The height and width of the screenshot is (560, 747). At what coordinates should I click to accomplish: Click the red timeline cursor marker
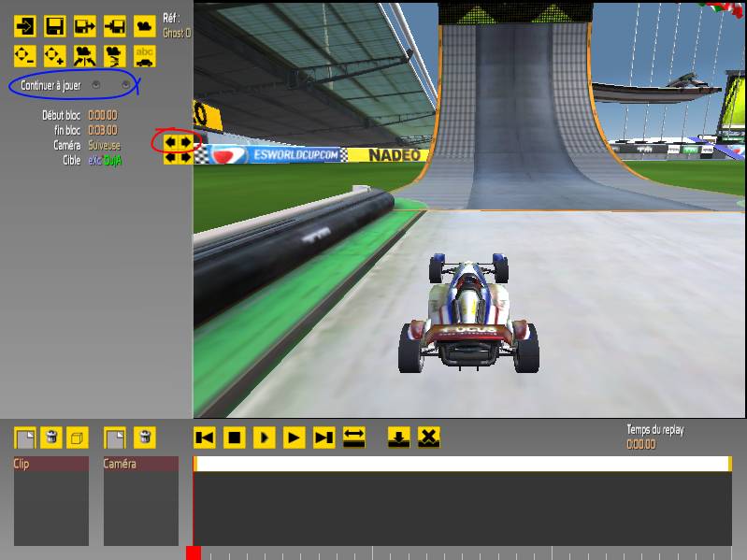pyautogui.click(x=194, y=553)
